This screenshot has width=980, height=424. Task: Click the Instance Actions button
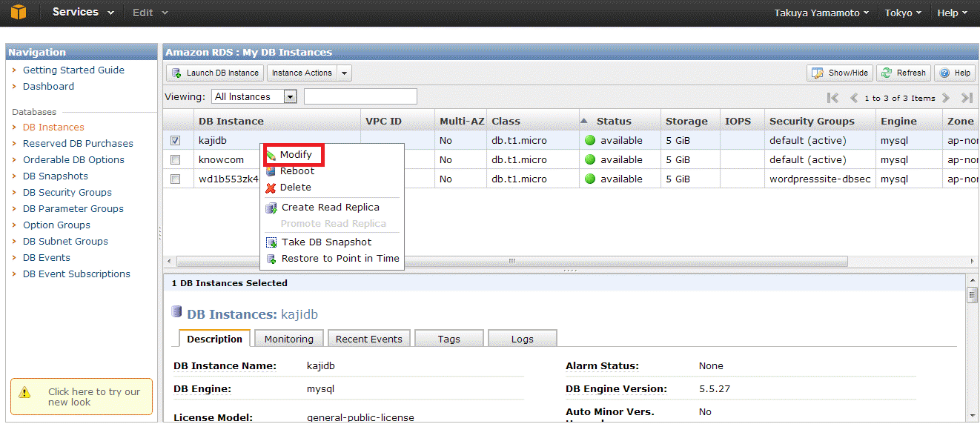[302, 73]
